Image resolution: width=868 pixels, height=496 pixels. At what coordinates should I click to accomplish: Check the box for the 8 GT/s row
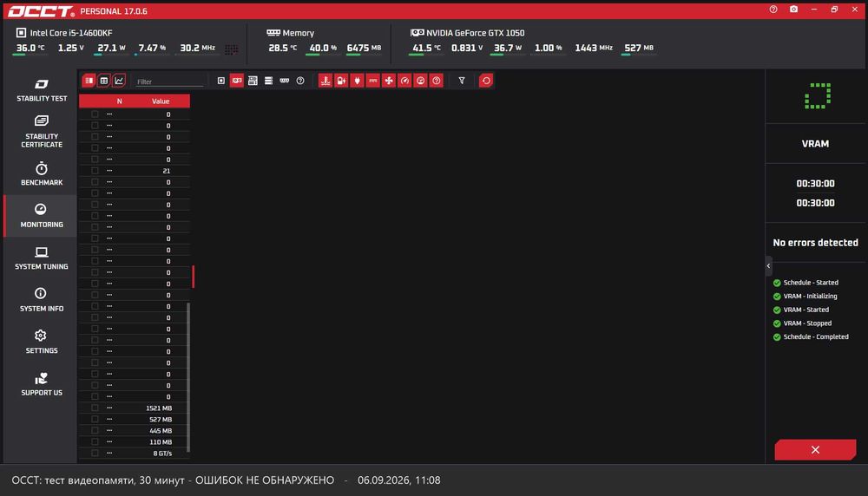95,453
